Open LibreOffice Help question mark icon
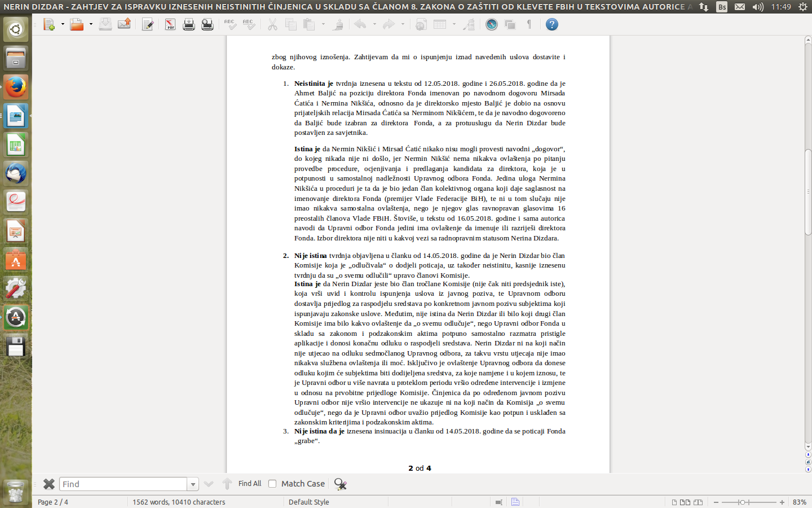Viewport: 812px width, 508px height. point(552,24)
